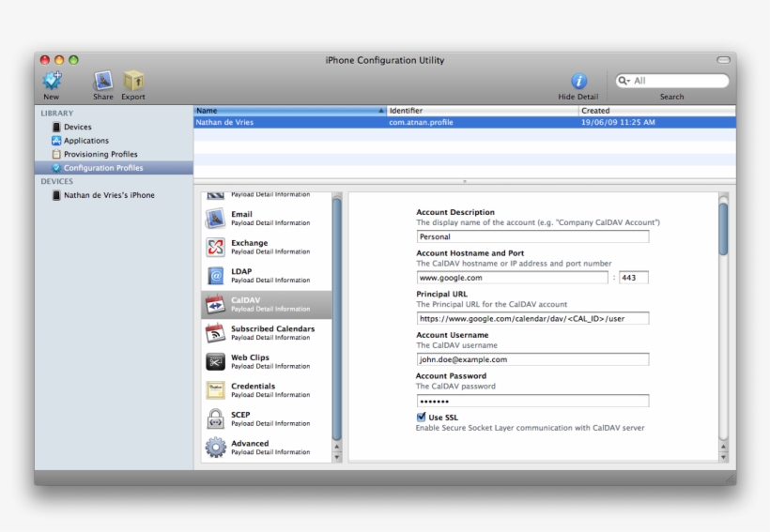Screen dimensions: 770x532
Task: Click the New profile toolbar icon
Action: pyautogui.click(x=52, y=81)
